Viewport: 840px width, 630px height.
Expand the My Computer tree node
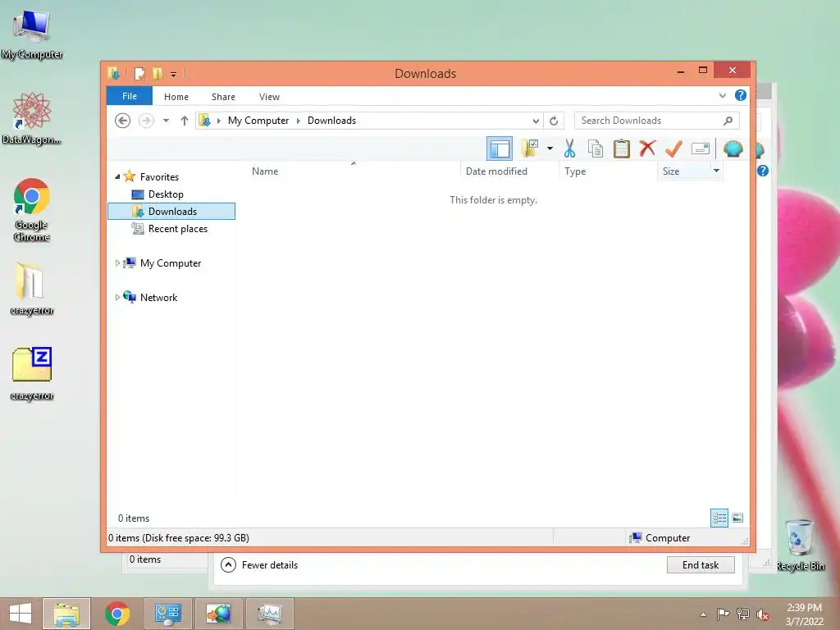coord(117,263)
